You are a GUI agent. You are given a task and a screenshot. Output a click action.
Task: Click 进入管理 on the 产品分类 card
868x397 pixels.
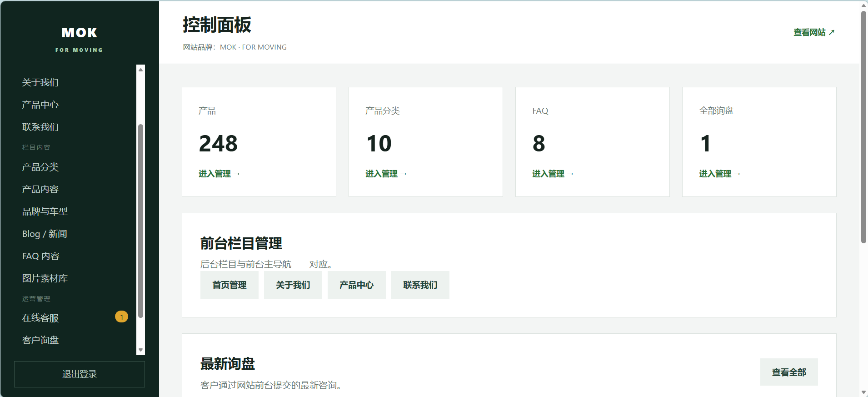click(x=386, y=174)
